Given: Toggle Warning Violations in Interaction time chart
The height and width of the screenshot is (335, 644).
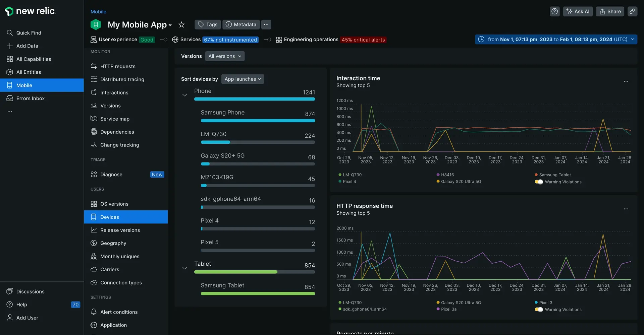Looking at the screenshot, I should (539, 182).
